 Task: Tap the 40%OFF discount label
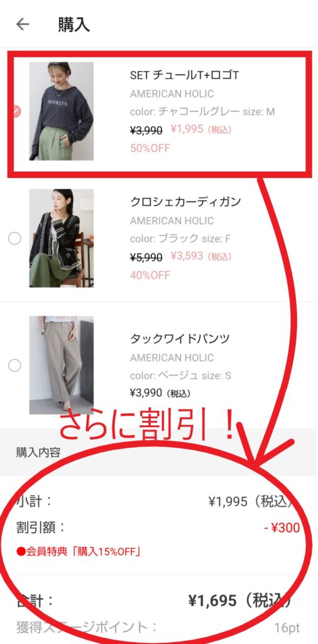[150, 275]
